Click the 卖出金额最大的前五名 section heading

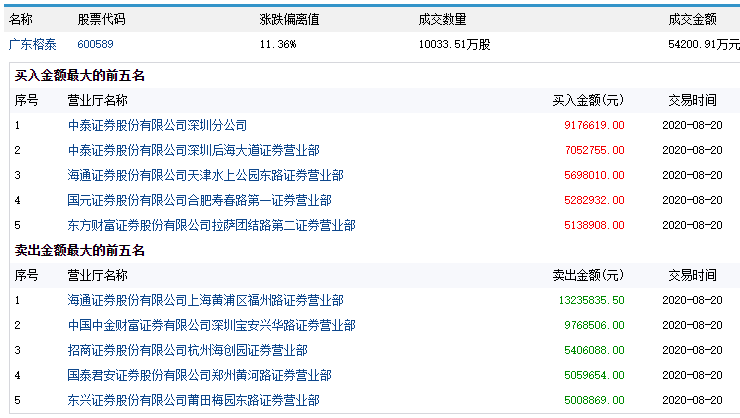[x=80, y=251]
